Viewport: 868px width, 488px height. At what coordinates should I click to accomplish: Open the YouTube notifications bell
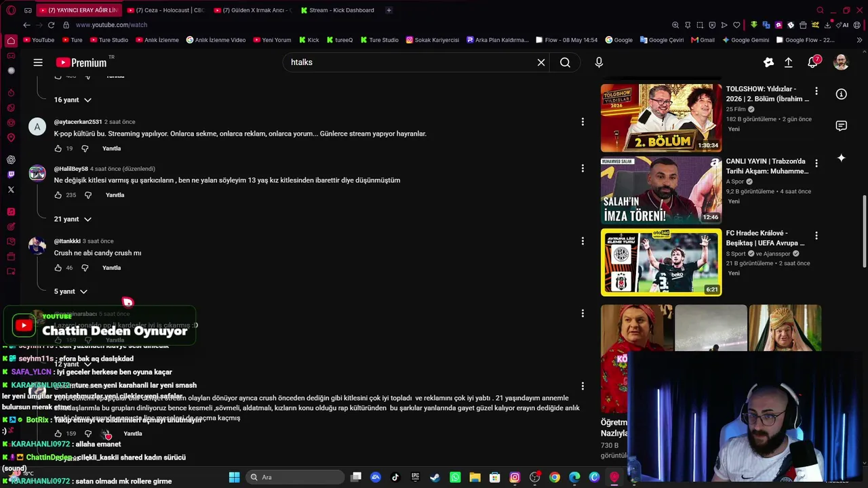[813, 62]
